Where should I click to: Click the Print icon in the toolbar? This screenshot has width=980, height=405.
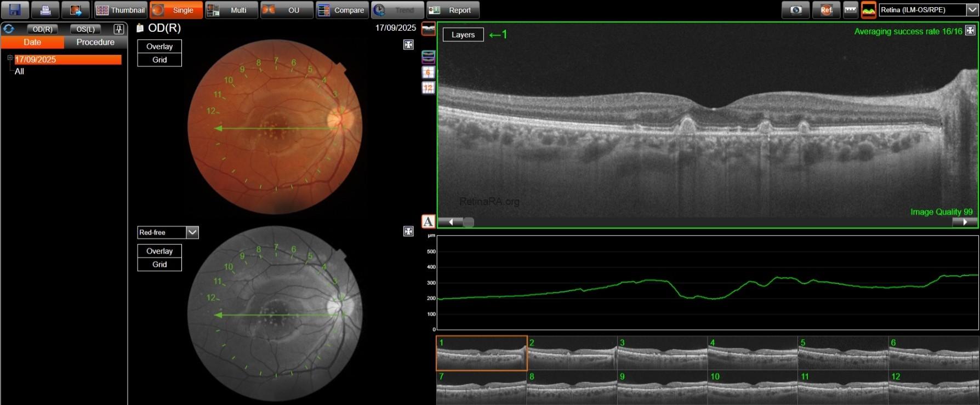(x=45, y=10)
